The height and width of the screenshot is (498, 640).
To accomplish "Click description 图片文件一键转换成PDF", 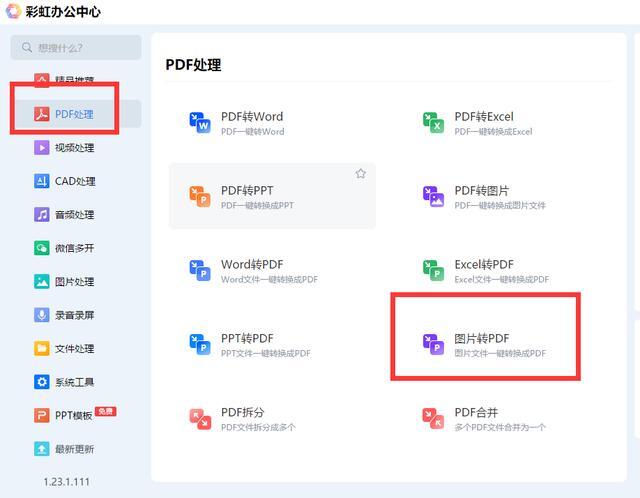I will tap(500, 353).
